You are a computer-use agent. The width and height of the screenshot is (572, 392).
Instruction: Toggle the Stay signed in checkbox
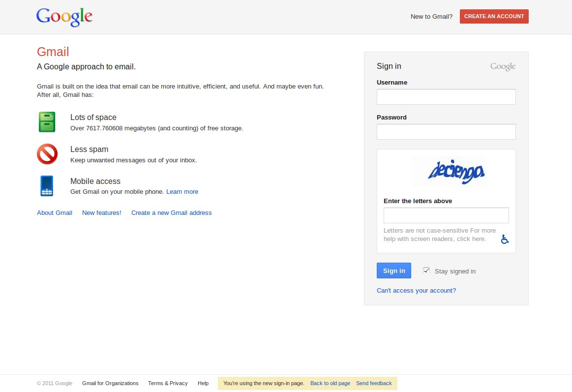426,271
